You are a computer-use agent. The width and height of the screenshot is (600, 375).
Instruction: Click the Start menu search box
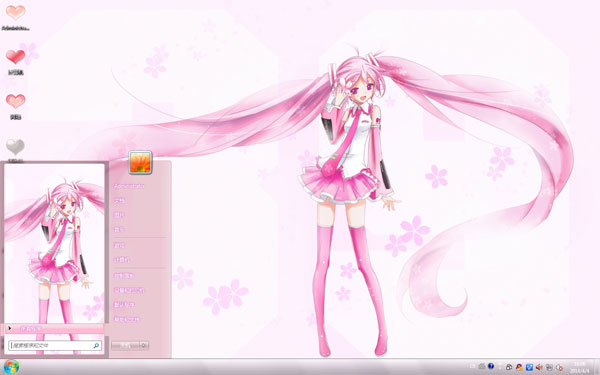(x=55, y=346)
